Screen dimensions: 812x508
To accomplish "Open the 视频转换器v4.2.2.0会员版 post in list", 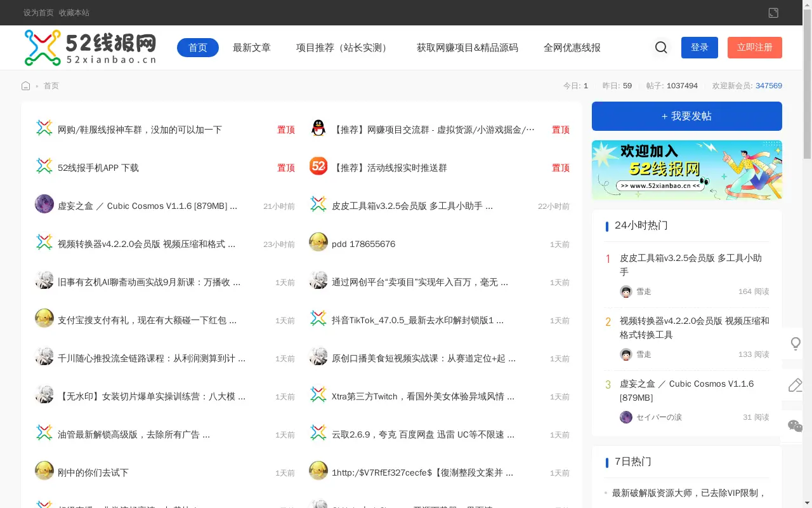I will (147, 244).
